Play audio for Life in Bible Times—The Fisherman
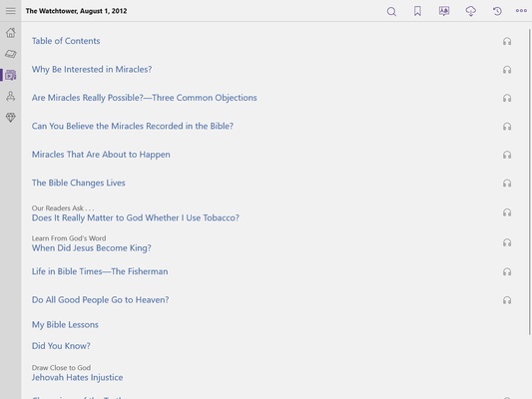Screen dimensions: 532x399 click(x=507, y=272)
